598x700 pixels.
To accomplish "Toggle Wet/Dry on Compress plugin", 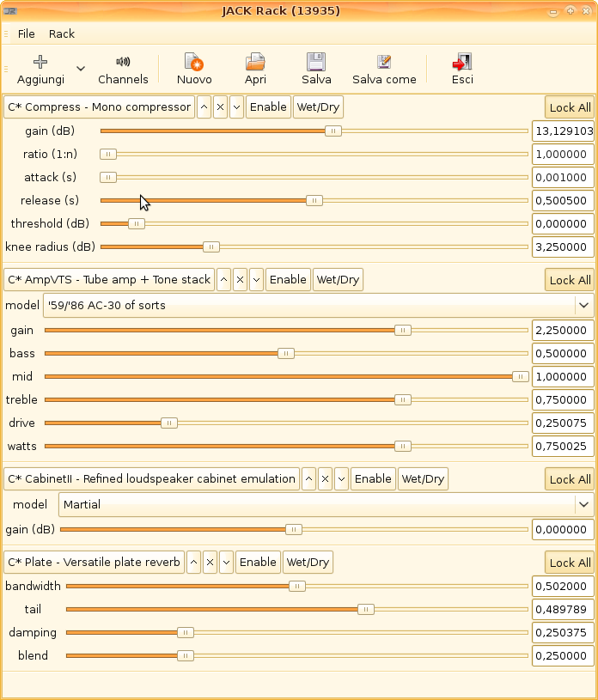I will (x=319, y=107).
